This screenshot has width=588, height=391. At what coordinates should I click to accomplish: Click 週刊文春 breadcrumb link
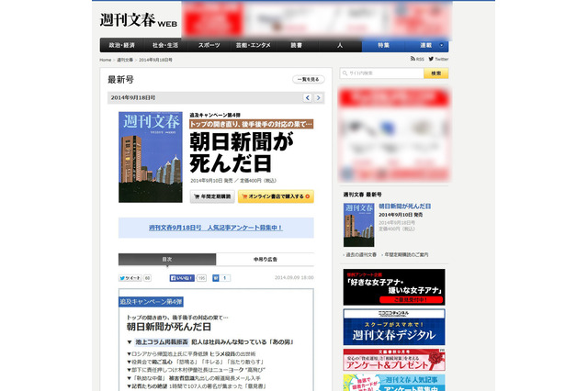coord(125,60)
